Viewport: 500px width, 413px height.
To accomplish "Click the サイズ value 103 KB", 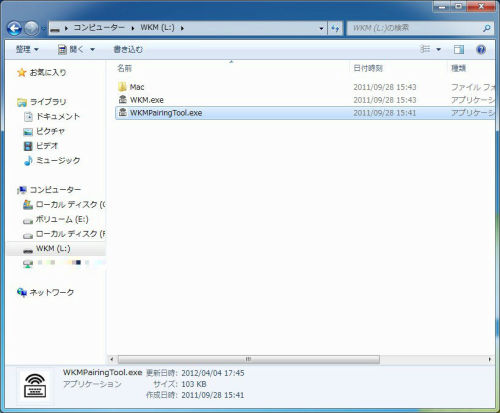I will point(194,384).
